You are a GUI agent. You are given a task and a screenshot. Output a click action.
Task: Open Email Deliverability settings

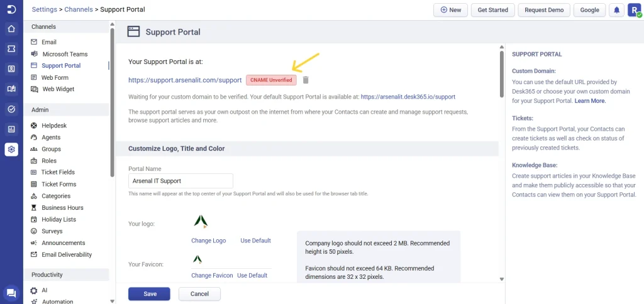67,255
